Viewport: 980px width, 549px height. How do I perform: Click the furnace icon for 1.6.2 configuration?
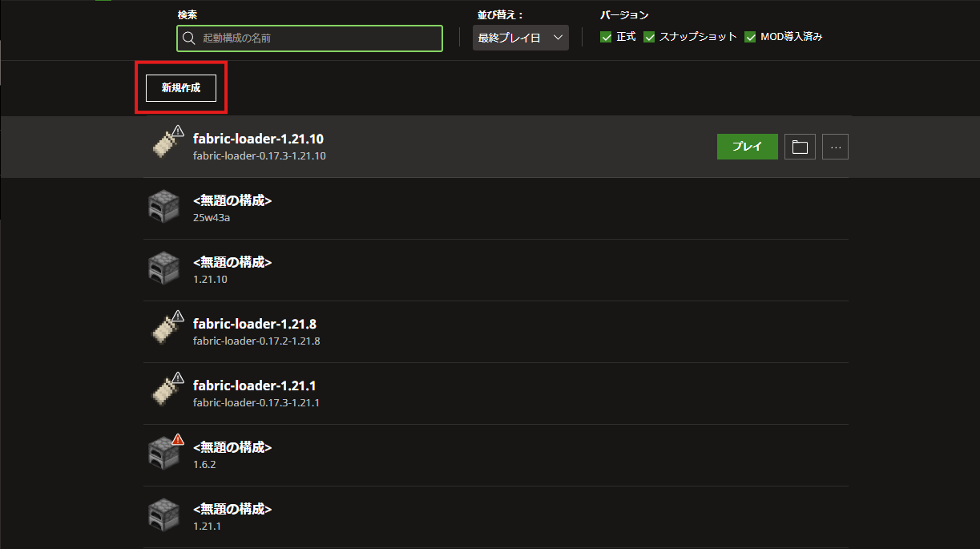click(x=163, y=454)
